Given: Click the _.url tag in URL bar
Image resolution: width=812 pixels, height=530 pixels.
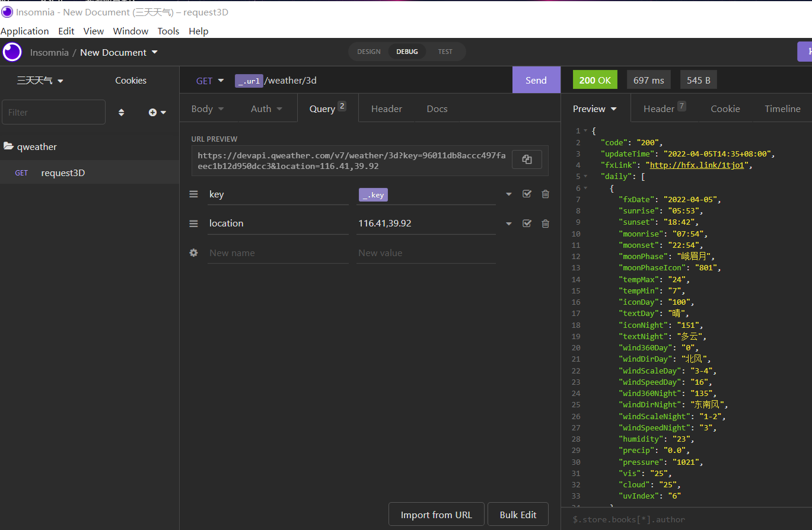Looking at the screenshot, I should 249,81.
